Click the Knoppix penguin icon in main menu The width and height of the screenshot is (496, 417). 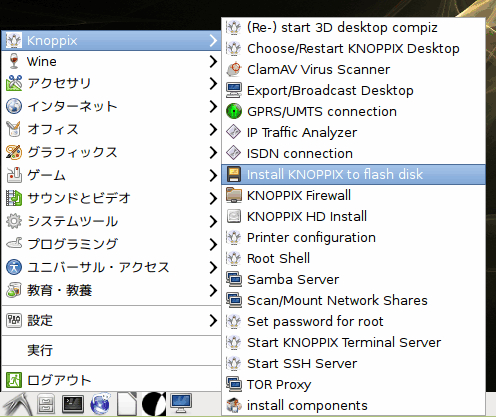tap(14, 40)
